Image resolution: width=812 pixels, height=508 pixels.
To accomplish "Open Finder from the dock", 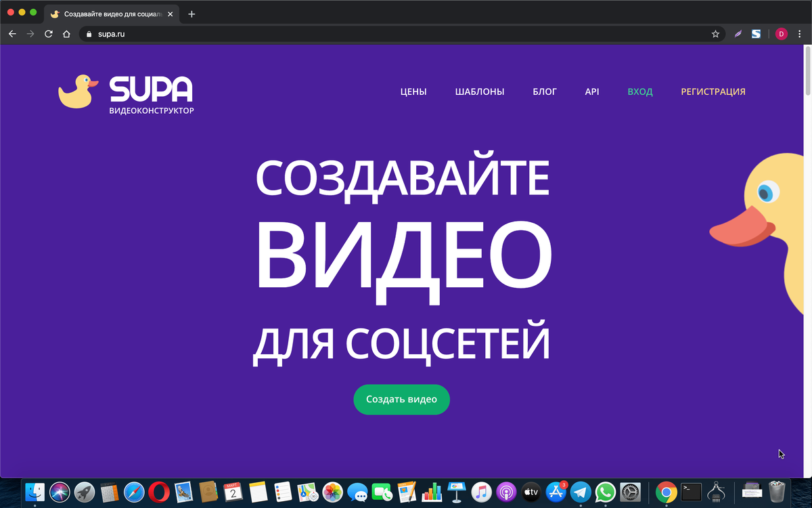I will [35, 492].
